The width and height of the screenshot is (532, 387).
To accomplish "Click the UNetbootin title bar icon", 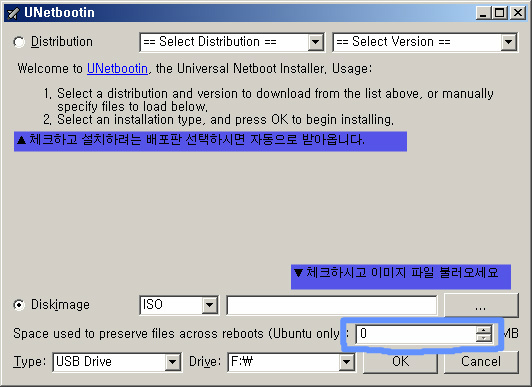I will [13, 13].
